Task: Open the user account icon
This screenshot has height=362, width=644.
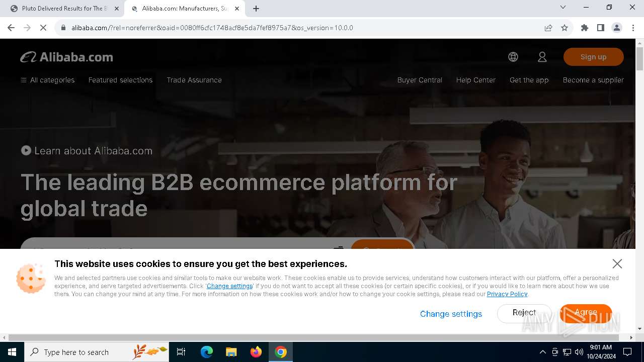Action: [542, 57]
